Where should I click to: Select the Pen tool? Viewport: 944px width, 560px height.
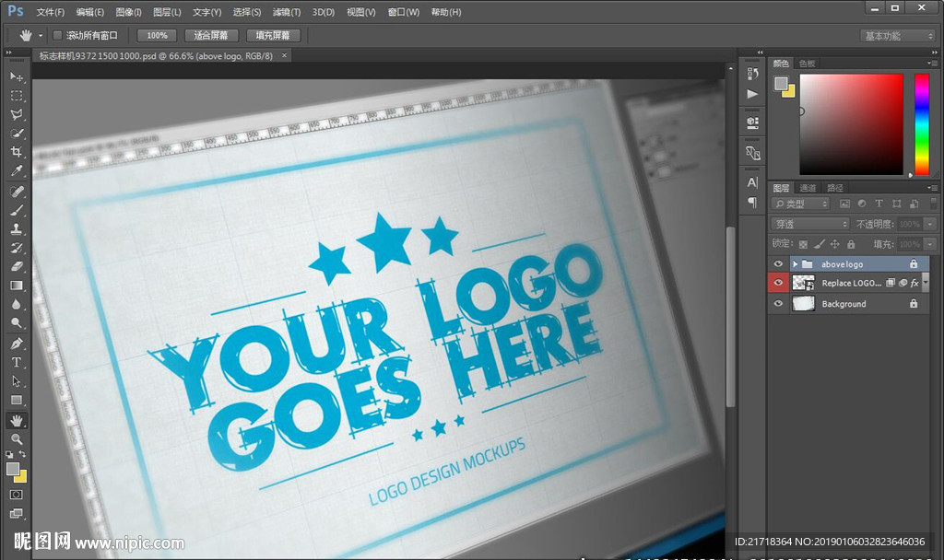click(x=17, y=344)
